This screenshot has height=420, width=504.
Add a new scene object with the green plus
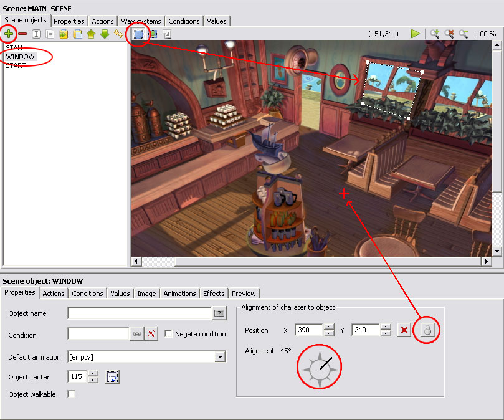point(9,34)
